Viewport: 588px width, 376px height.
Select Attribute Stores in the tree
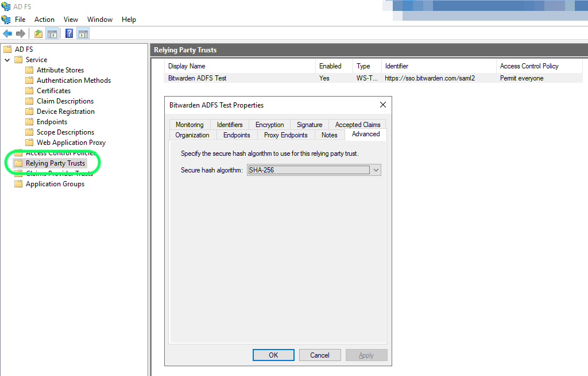[x=60, y=70]
